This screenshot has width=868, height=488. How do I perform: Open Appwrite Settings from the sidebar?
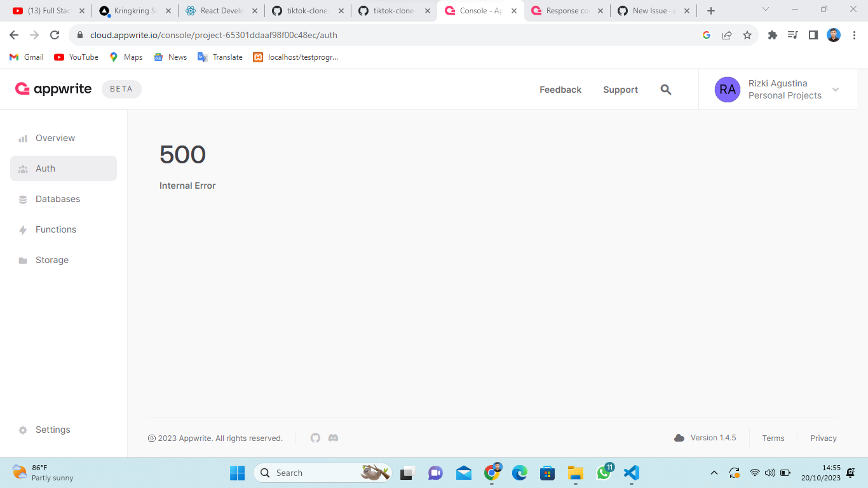(53, 430)
